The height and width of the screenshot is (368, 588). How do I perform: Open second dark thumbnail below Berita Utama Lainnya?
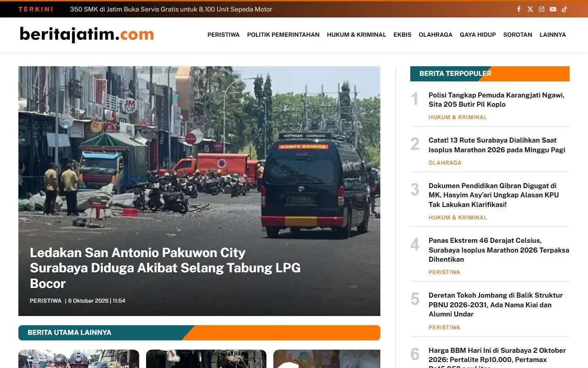pyautogui.click(x=206, y=359)
